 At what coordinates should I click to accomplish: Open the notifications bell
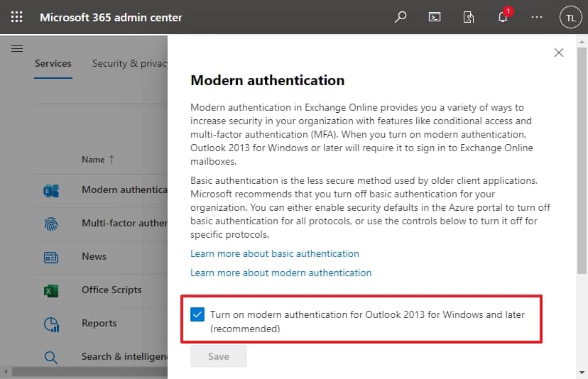point(503,16)
